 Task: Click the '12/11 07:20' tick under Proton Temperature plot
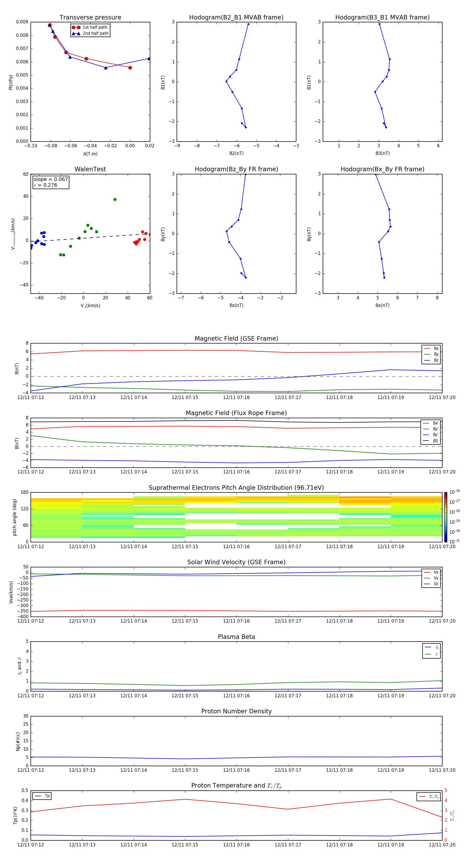[442, 845]
